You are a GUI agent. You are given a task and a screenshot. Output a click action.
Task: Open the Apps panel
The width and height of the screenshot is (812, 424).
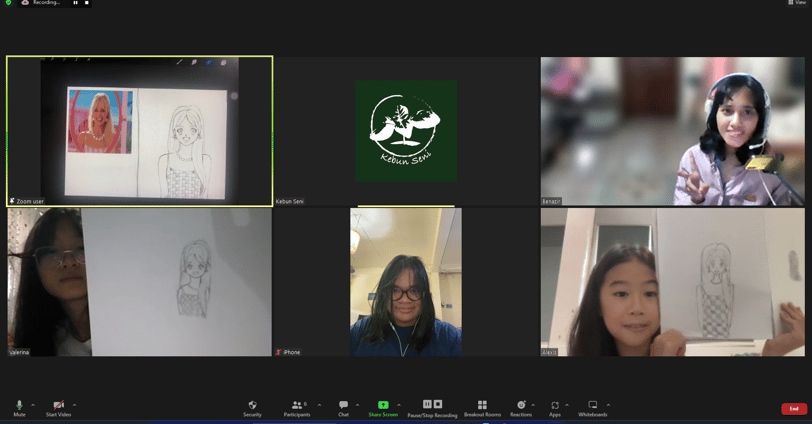(555, 408)
